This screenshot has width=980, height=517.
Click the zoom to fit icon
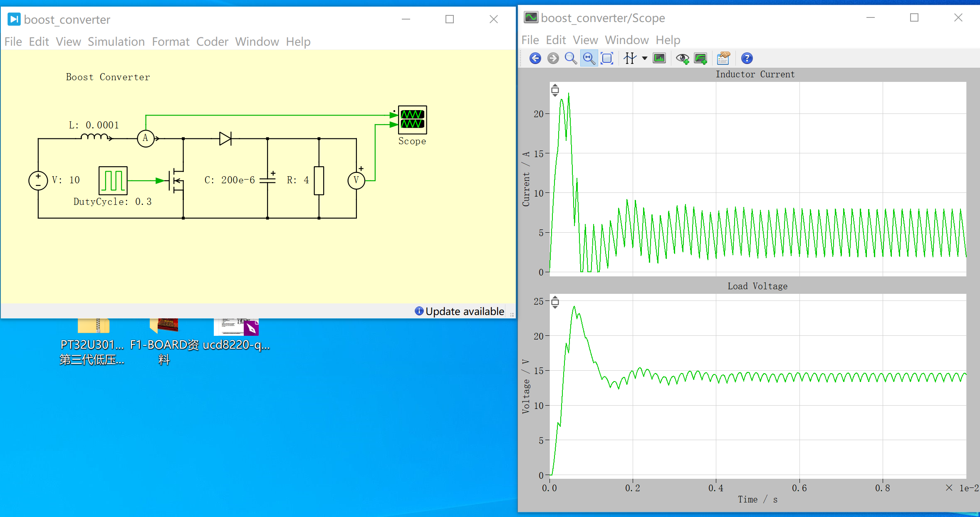pyautogui.click(x=607, y=58)
